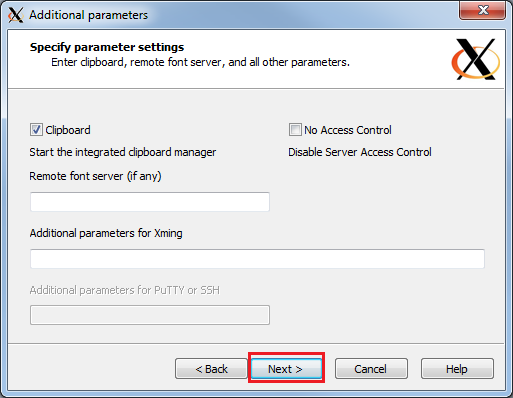Click the Specify parameter settings heading
The image size is (513, 398).
pos(107,47)
